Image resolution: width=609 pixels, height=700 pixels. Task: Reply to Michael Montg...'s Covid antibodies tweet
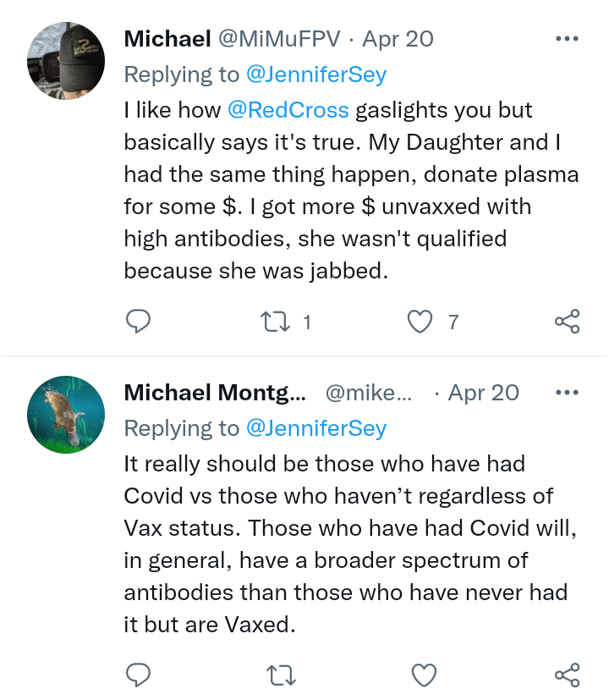(138, 675)
